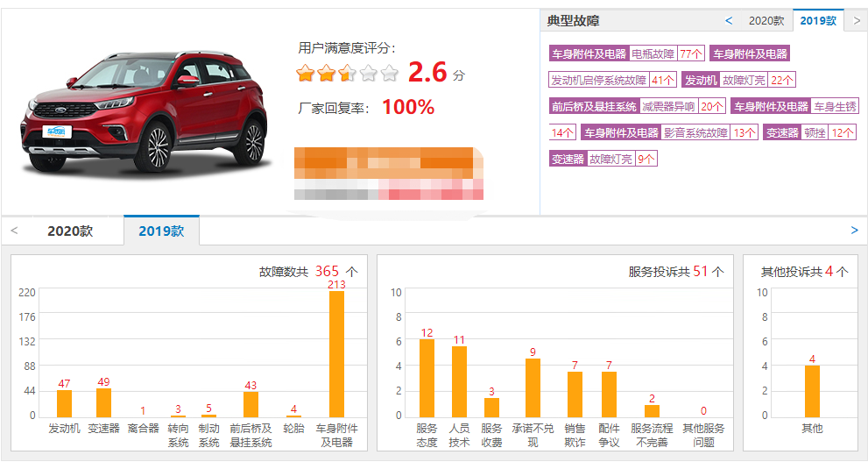Click the 轮胎 axis label
Image resolution: width=868 pixels, height=462 pixels.
(293, 428)
